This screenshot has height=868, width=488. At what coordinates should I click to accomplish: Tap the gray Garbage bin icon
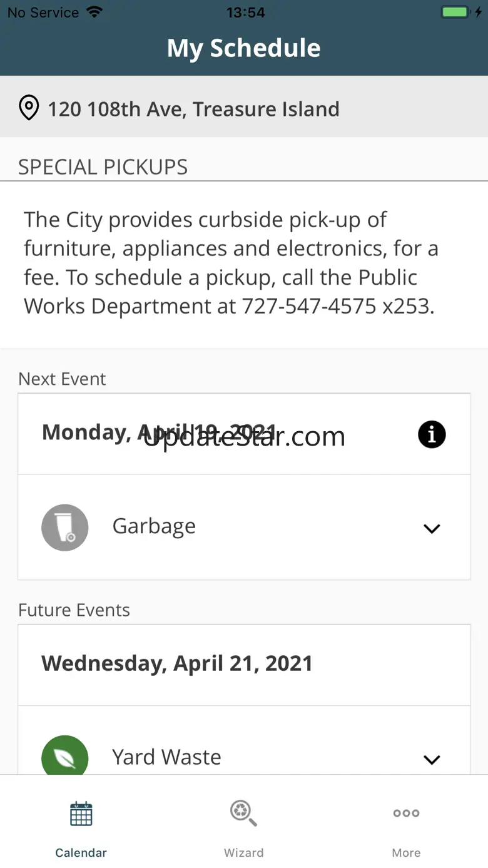click(x=65, y=528)
